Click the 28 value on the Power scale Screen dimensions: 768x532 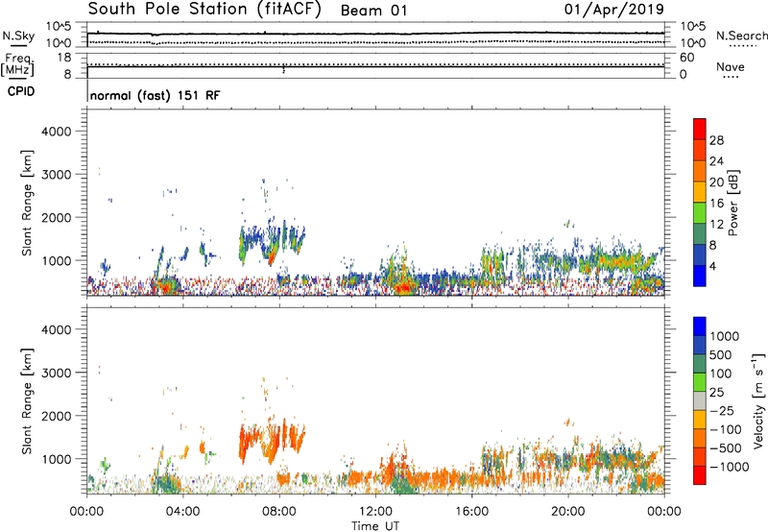pyautogui.click(x=716, y=140)
